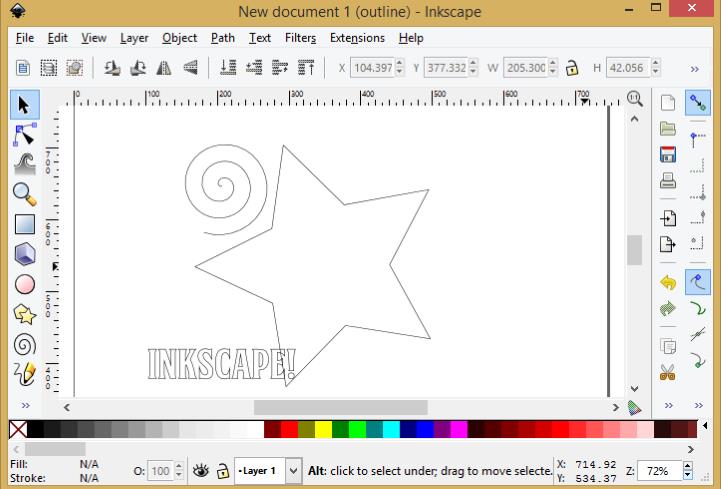This screenshot has height=489, width=721.
Task: Select the Node edit tool
Action: point(24,135)
